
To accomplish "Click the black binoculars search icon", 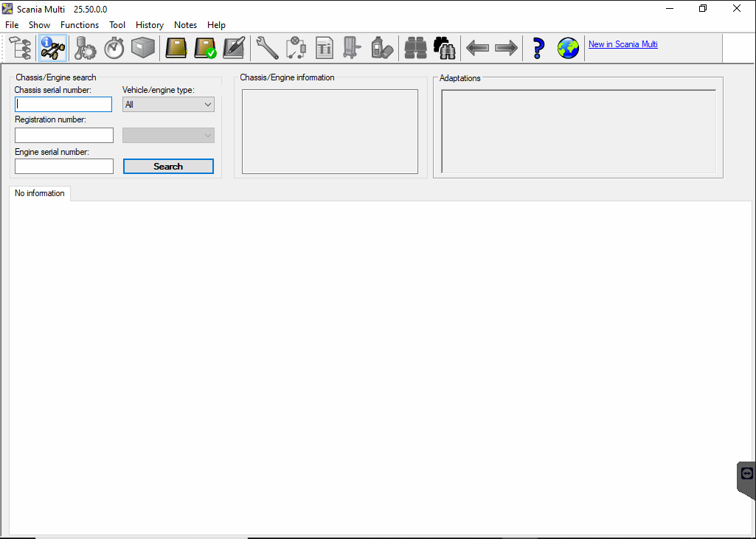I will point(445,49).
